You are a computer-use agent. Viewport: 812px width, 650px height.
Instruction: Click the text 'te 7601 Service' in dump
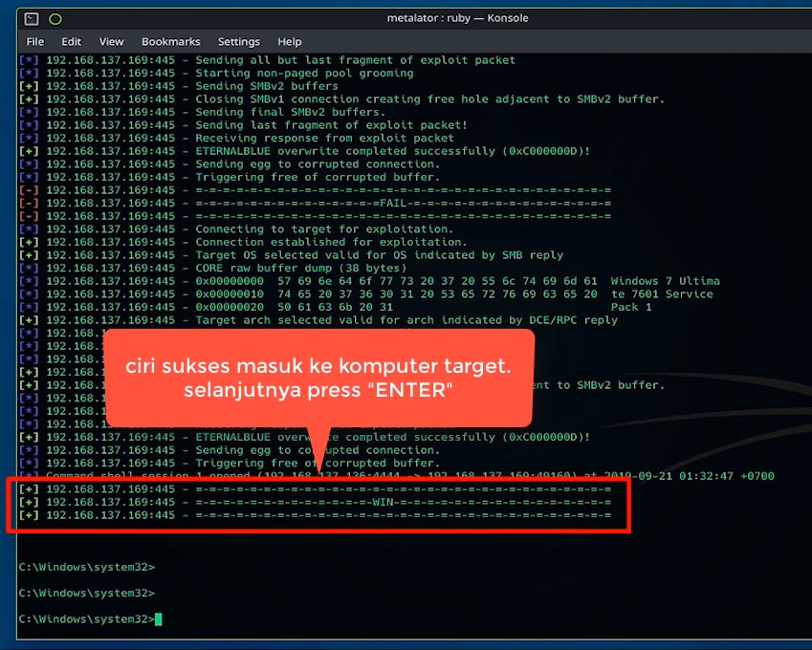(x=663, y=294)
